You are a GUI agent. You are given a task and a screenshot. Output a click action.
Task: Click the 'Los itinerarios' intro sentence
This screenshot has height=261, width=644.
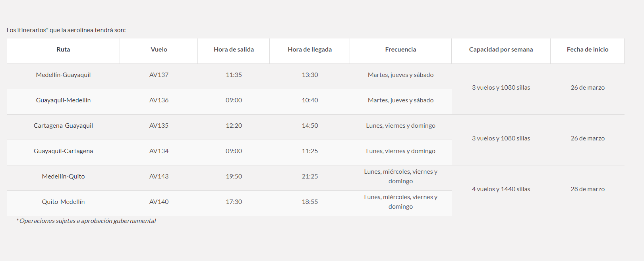point(66,30)
